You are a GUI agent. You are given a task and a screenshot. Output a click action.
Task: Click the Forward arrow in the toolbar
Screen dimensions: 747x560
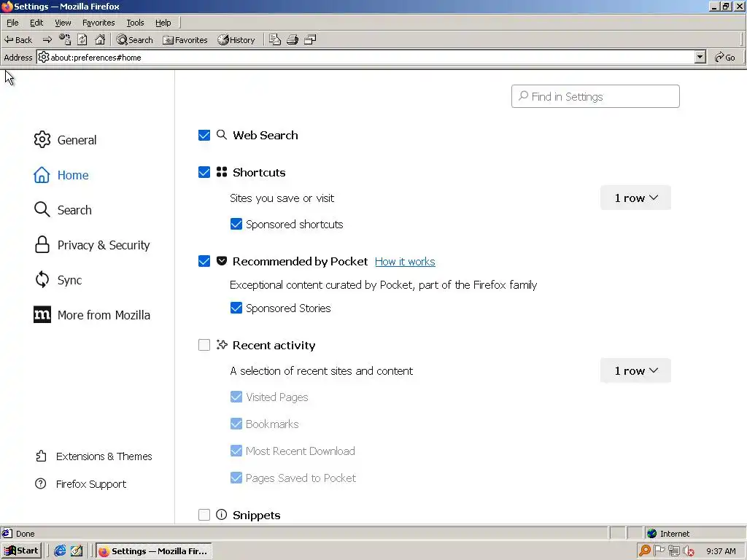(47, 40)
